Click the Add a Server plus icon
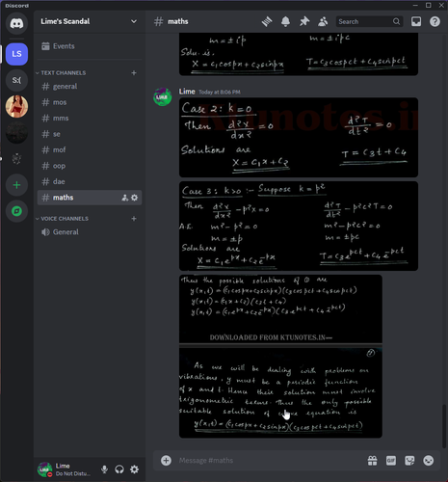448x482 pixels. [x=16, y=185]
